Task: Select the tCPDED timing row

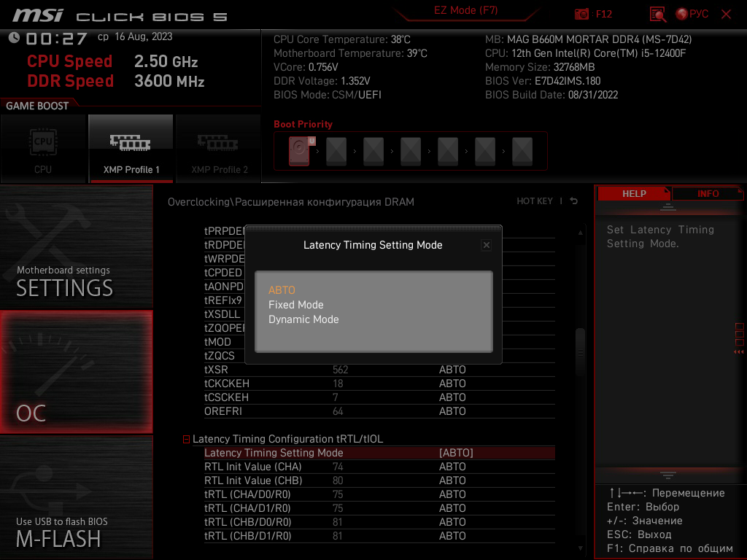Action: (223, 273)
